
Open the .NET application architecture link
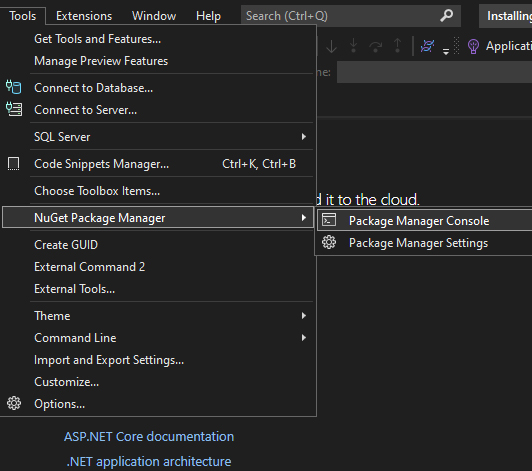[x=149, y=461]
